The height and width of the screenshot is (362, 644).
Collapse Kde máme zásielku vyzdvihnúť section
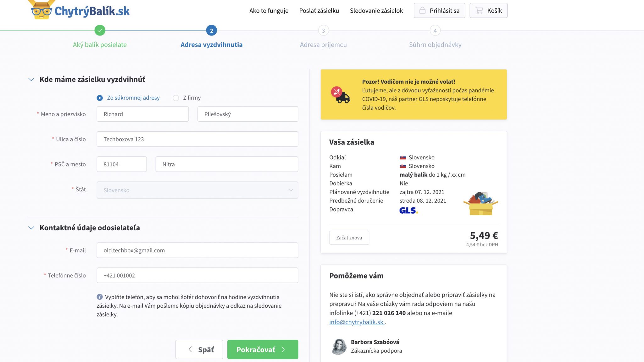(x=31, y=80)
